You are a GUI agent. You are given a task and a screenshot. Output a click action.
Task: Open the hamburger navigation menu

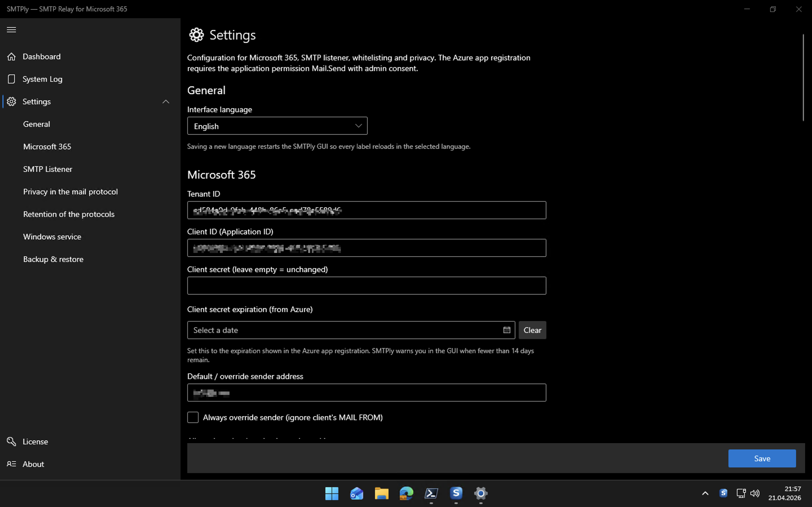tap(11, 30)
